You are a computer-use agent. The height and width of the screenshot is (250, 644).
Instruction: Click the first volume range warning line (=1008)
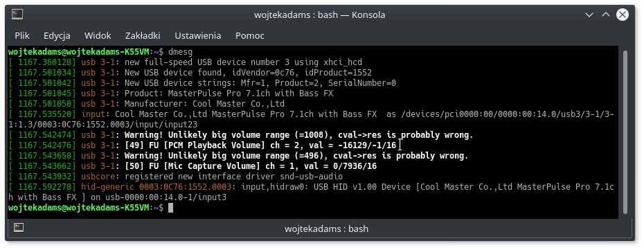click(241, 135)
